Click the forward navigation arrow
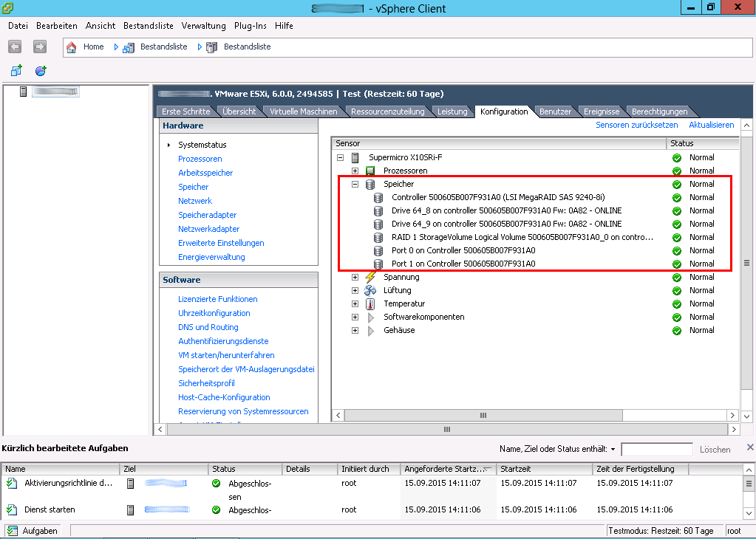 pos(39,47)
